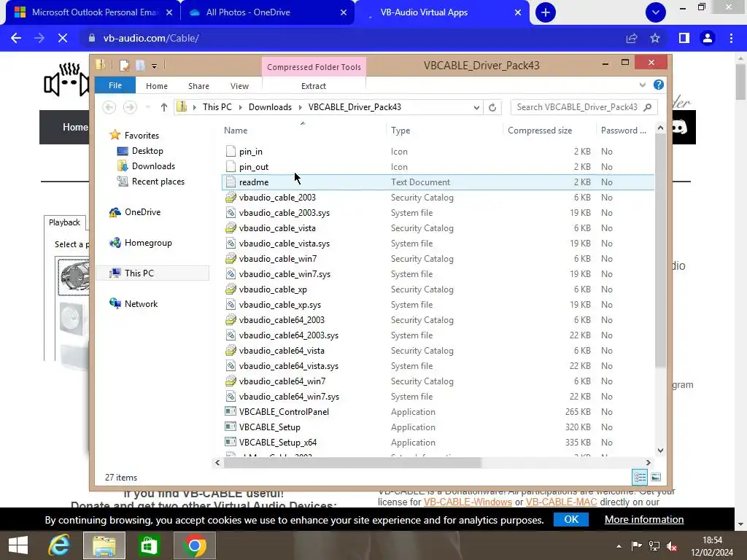Click the Explorer forward navigation arrow
This screenshot has width=747, height=560.
130,107
